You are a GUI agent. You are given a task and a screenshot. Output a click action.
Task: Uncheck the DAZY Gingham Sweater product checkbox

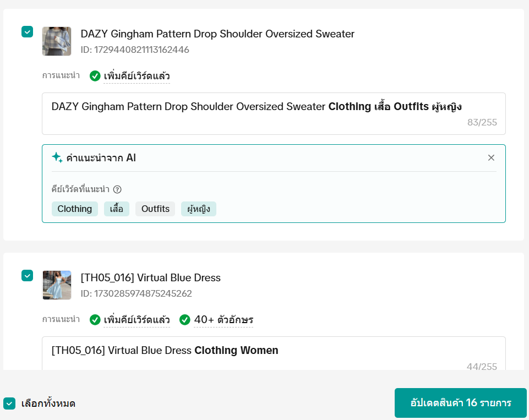pos(28,32)
